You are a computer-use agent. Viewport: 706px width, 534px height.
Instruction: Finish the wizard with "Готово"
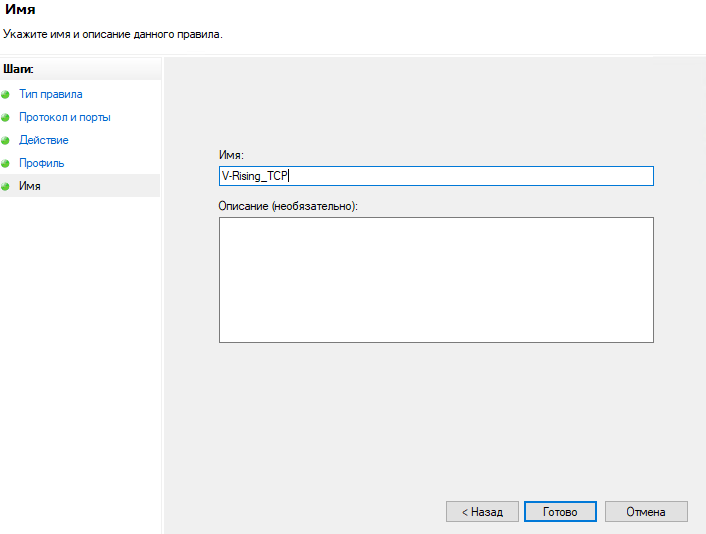click(x=560, y=511)
